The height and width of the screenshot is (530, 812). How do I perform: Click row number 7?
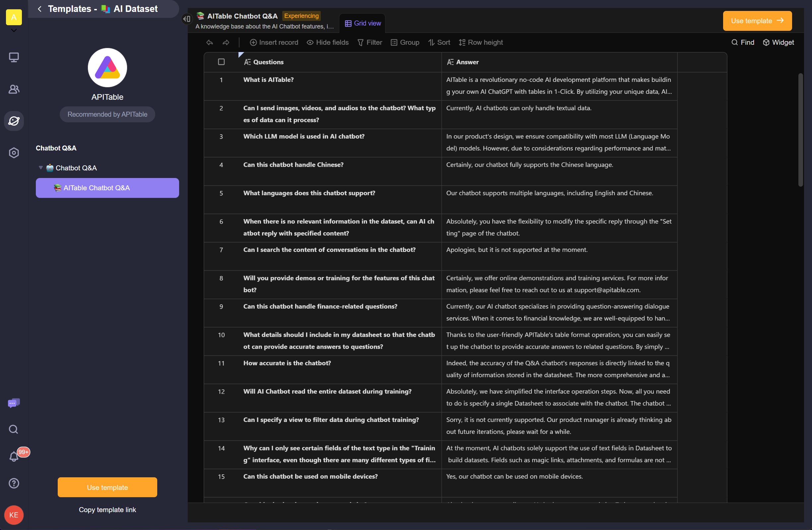[x=221, y=250]
